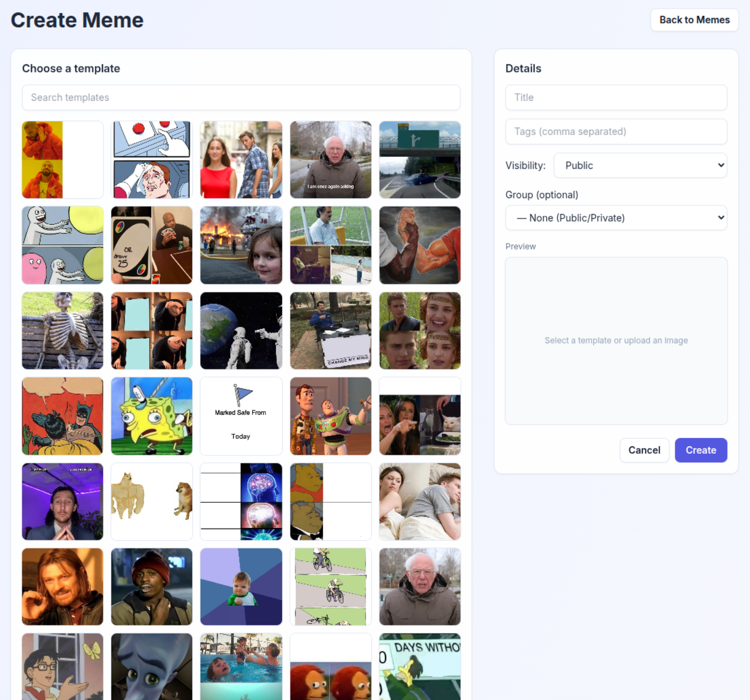Choose the couple lying in bed template
750x700 pixels.
[x=420, y=502]
